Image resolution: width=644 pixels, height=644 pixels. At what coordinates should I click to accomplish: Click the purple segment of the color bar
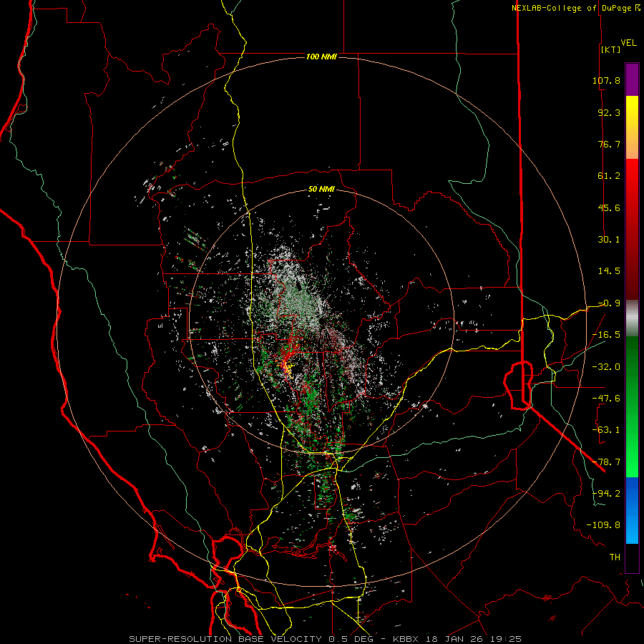tap(632, 80)
